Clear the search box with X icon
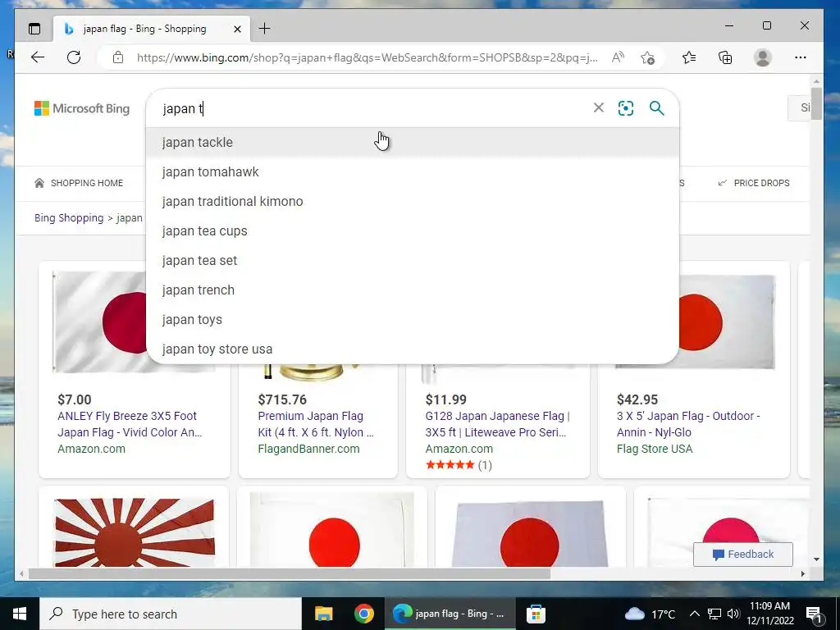This screenshot has width=840, height=630. 598,108
